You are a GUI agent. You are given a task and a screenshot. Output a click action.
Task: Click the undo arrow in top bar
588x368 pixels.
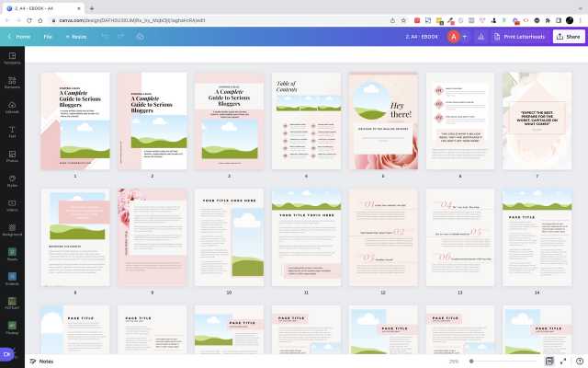click(105, 37)
